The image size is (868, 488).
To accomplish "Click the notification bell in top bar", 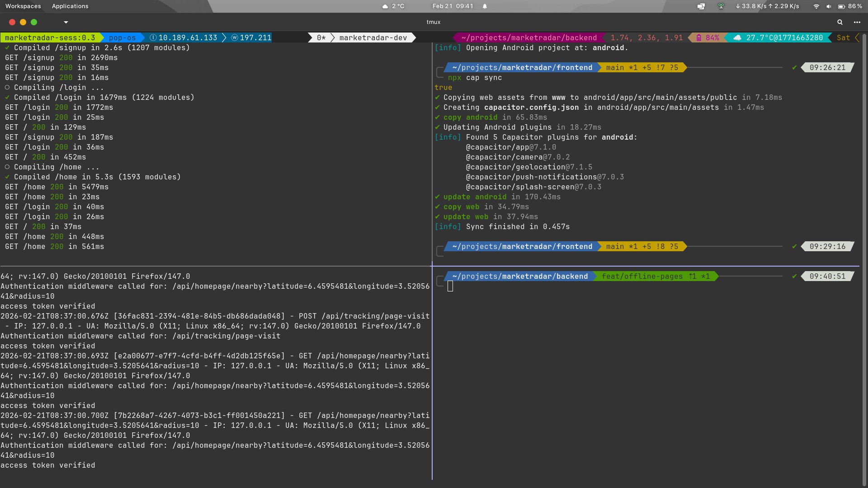I will point(485,6).
